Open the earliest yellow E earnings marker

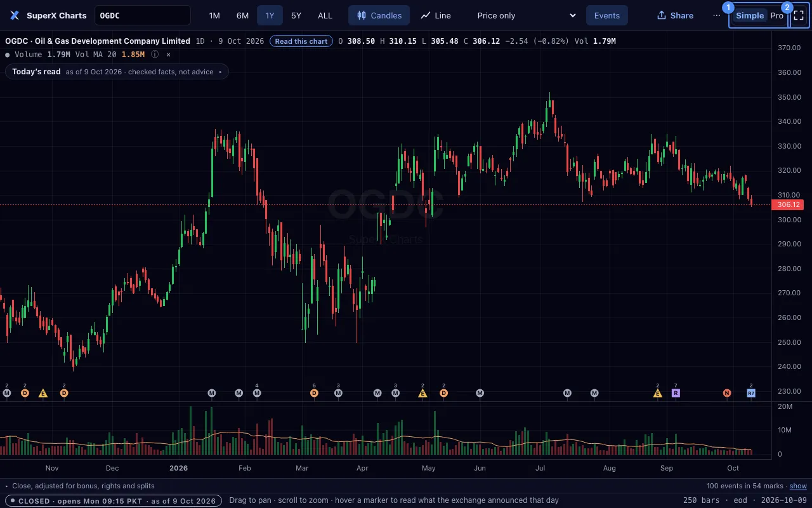[43, 393]
